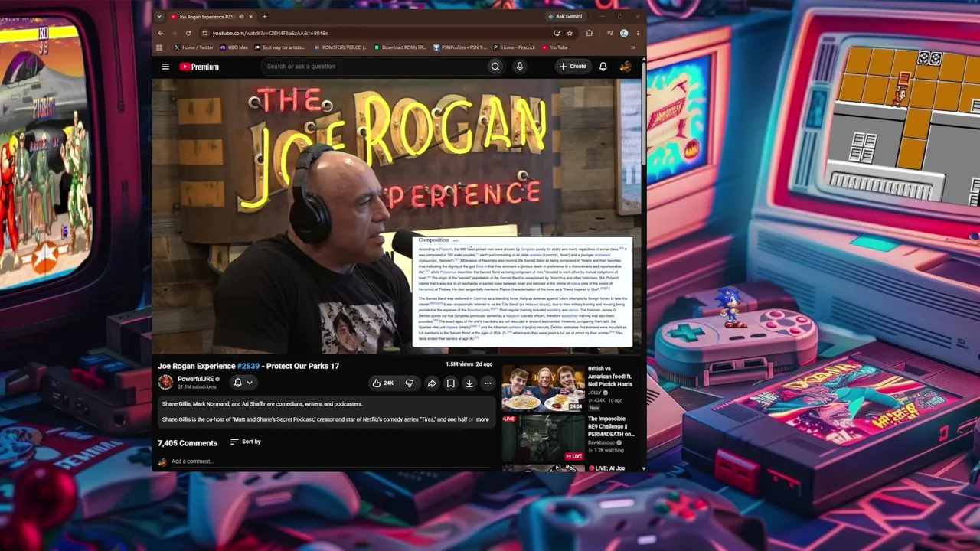Close the Joe Rogan Experience tab
980x551 pixels.
point(252,16)
